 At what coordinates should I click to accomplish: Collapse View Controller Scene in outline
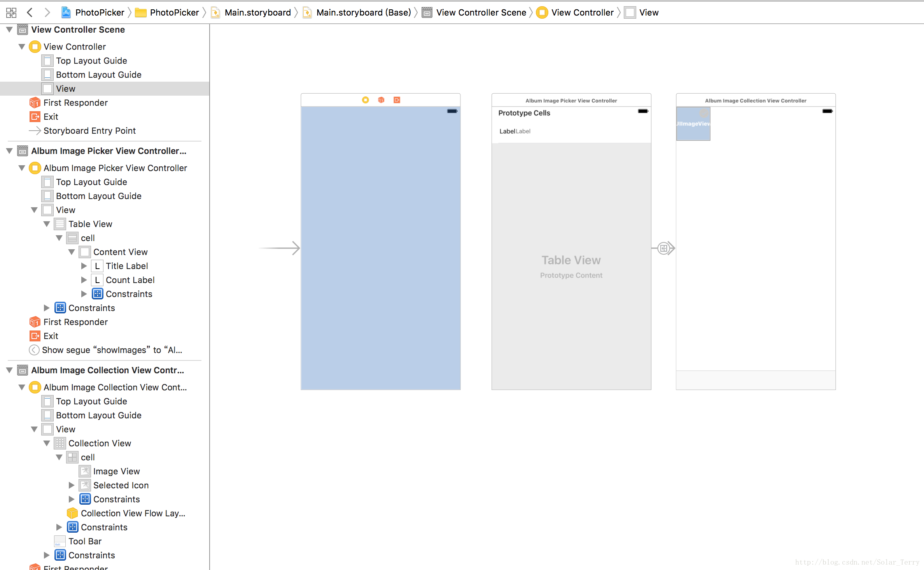coord(10,30)
